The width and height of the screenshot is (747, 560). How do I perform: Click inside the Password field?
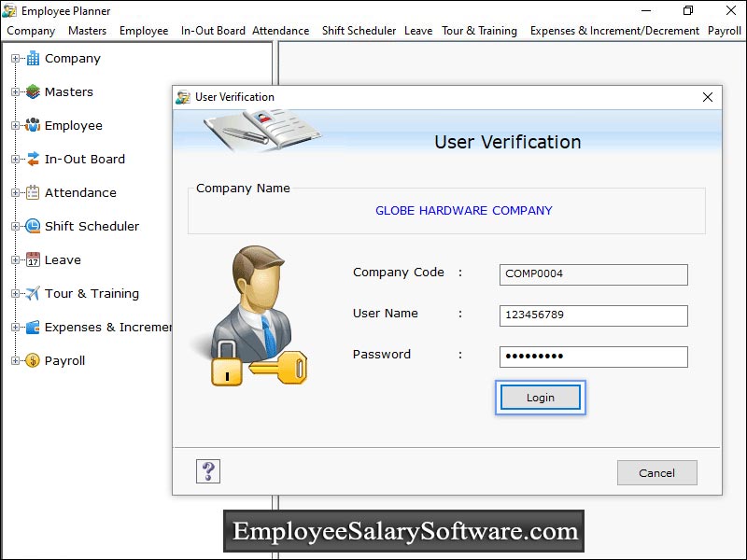tap(592, 357)
